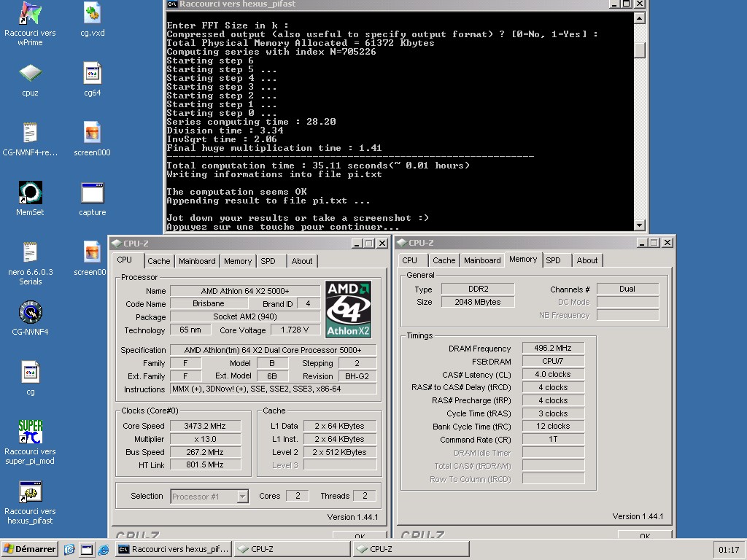This screenshot has height=560, width=747.
Task: Open About tab in left CPU-Z
Action: pos(302,261)
